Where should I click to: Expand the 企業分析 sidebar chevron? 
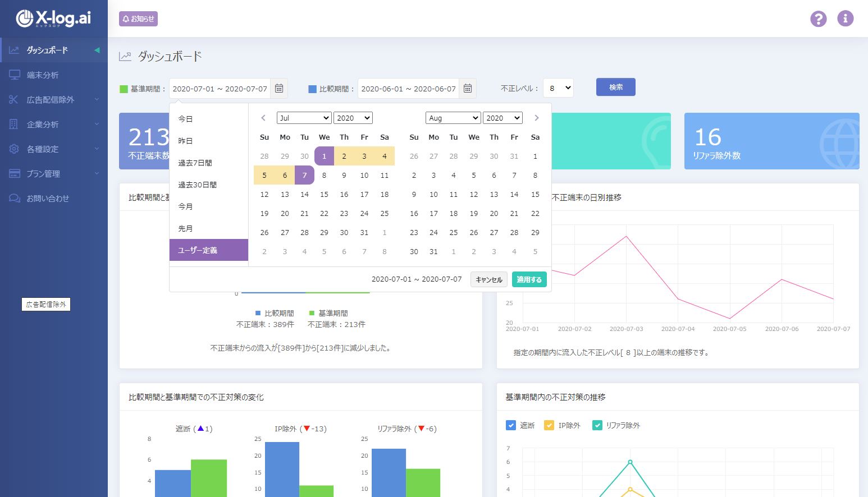click(x=97, y=124)
